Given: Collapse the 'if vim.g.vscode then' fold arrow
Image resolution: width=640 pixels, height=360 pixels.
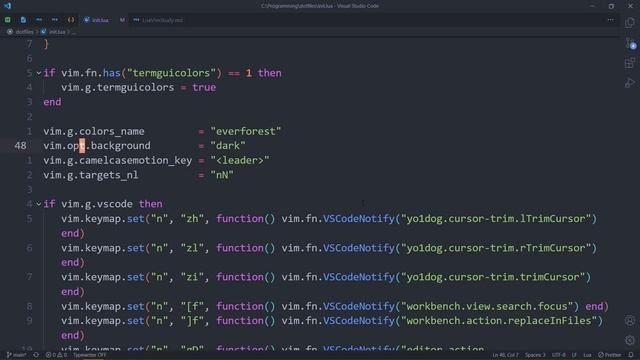Looking at the screenshot, I should click(x=39, y=204).
